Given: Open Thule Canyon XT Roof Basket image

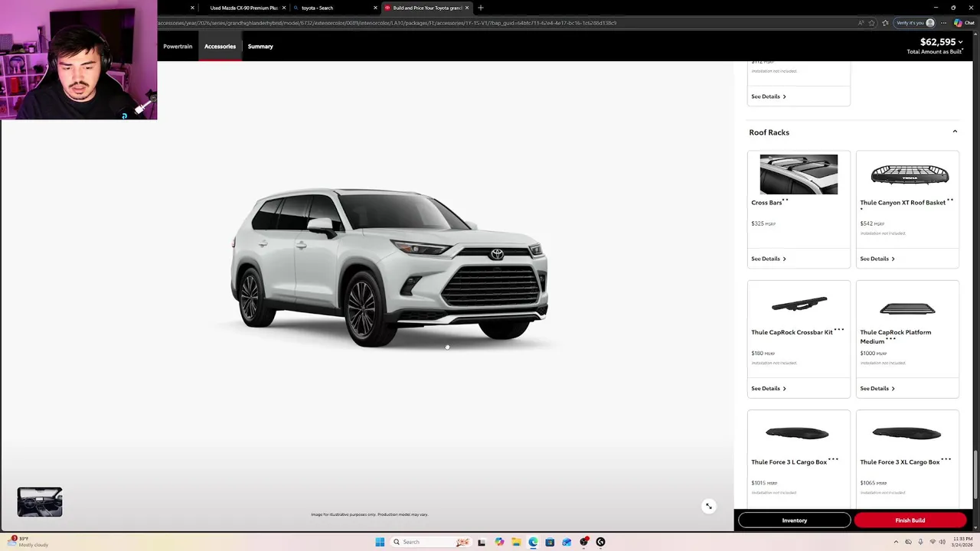Looking at the screenshot, I should point(910,175).
